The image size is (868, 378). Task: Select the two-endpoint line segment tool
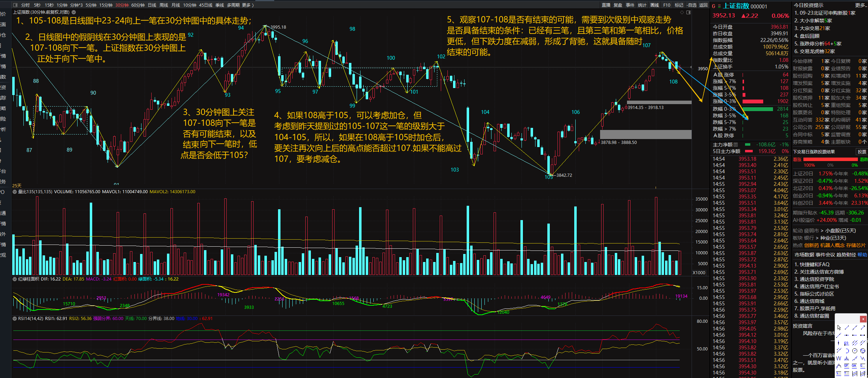847,327
